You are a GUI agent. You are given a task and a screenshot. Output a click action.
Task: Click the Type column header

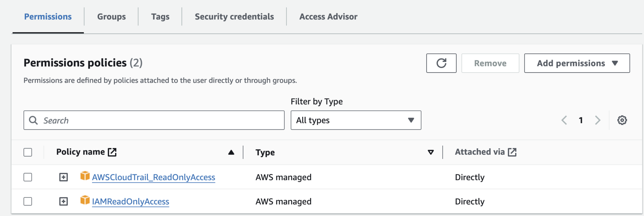click(x=265, y=152)
